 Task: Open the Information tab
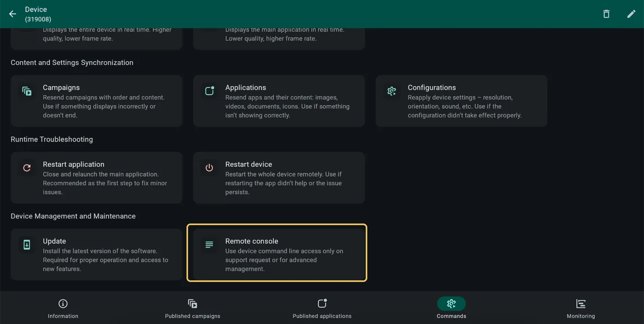click(63, 308)
